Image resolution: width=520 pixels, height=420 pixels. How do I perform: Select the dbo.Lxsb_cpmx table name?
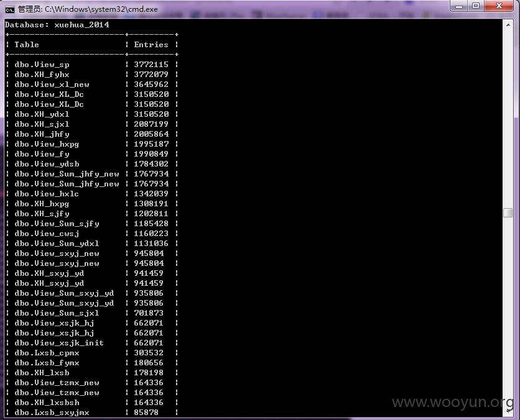point(47,353)
